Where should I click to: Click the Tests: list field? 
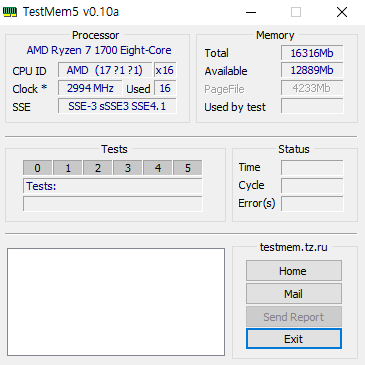tap(113, 186)
